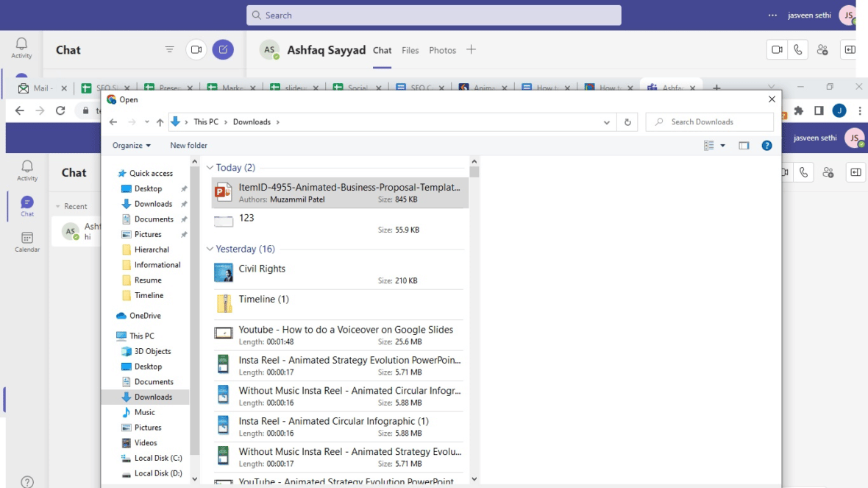Refresh the Downloads folder with the refresh icon
Image resolution: width=868 pixels, height=488 pixels.
(627, 121)
